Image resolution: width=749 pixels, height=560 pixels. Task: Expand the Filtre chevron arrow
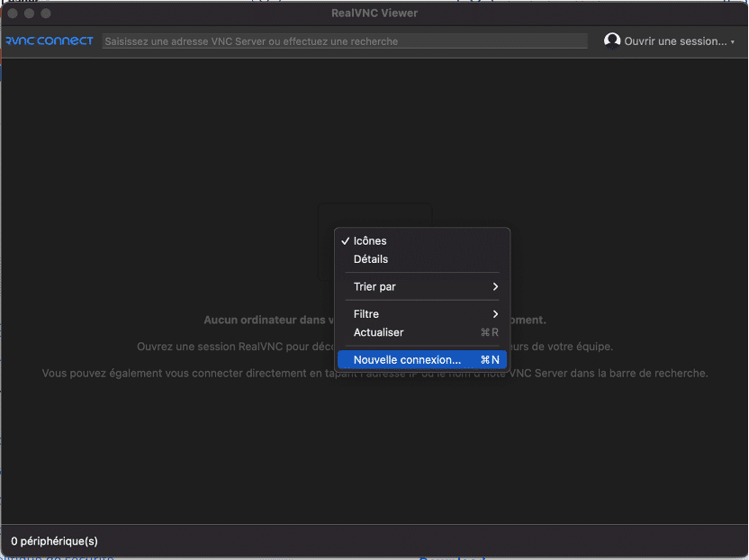pyautogui.click(x=495, y=314)
